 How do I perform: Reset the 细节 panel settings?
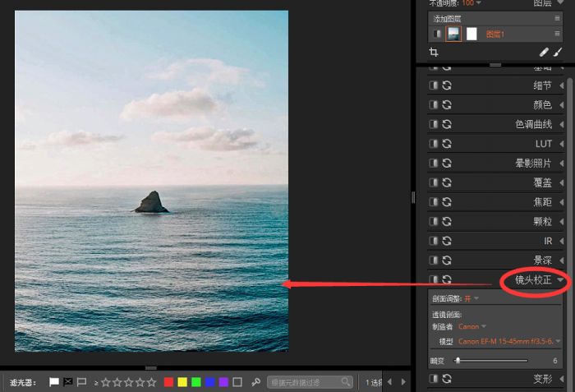[x=447, y=85]
